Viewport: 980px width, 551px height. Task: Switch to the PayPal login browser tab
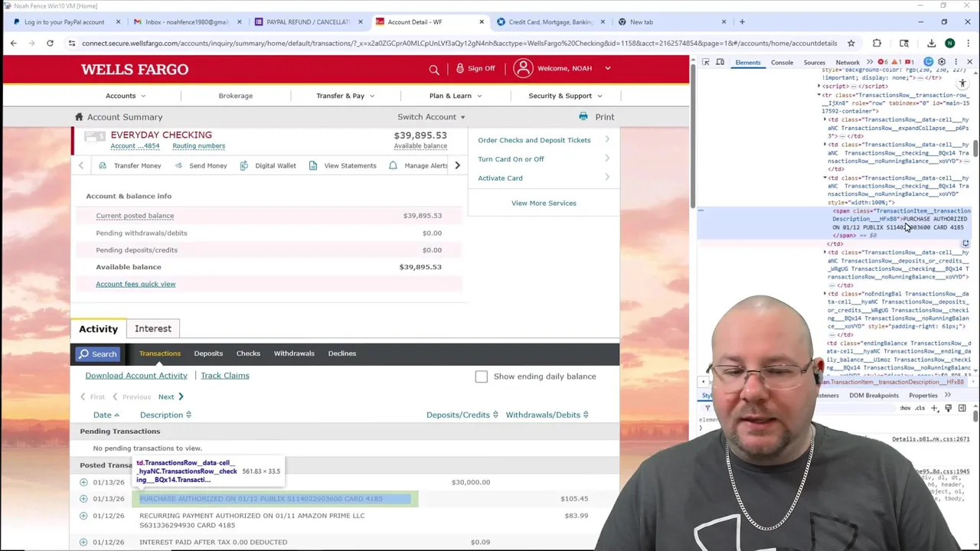pos(64,21)
